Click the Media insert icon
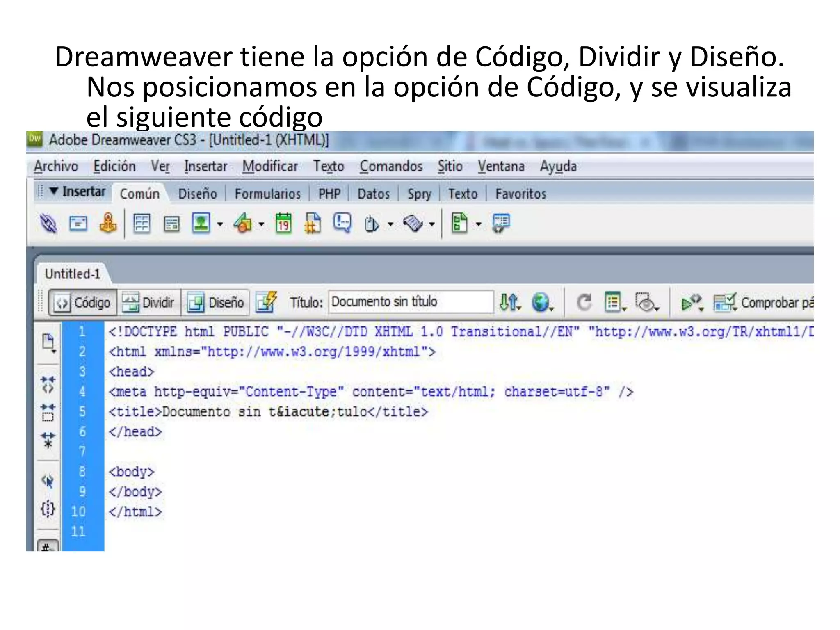 pos(243,224)
